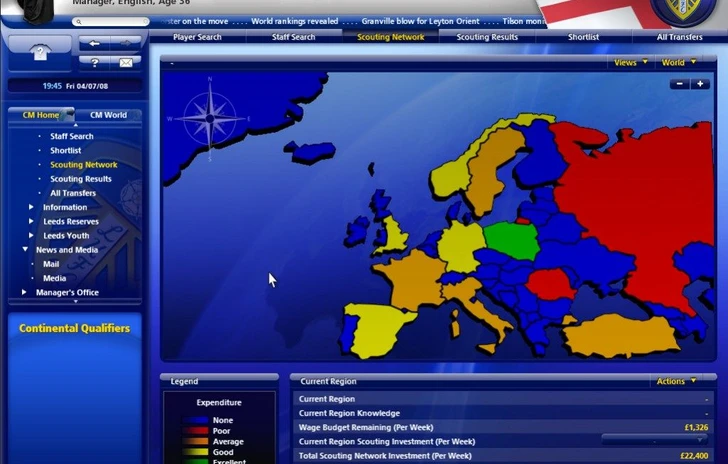Open the World region dropdown
The width and height of the screenshot is (728, 464).
tap(678, 62)
